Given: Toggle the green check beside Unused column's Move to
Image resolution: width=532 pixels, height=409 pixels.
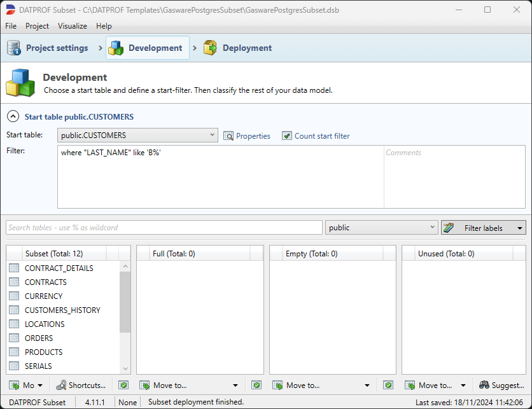Looking at the screenshot, I should 388,385.
